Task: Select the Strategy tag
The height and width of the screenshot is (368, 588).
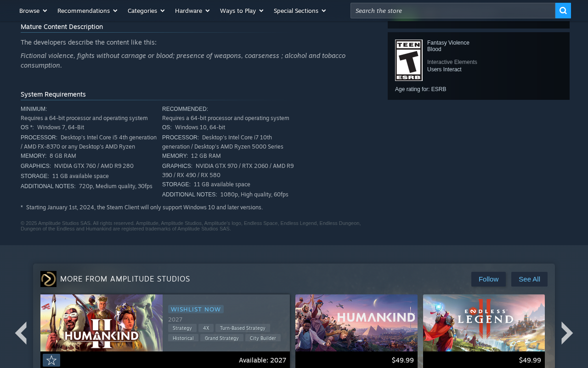Action: click(182, 328)
